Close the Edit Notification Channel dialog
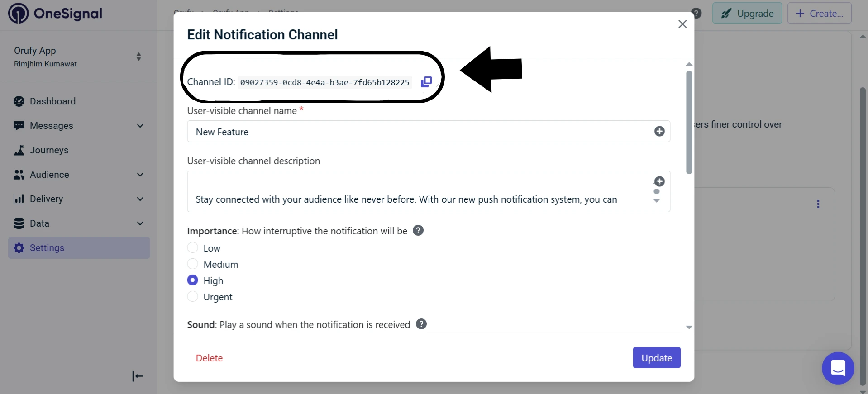 [x=682, y=24]
